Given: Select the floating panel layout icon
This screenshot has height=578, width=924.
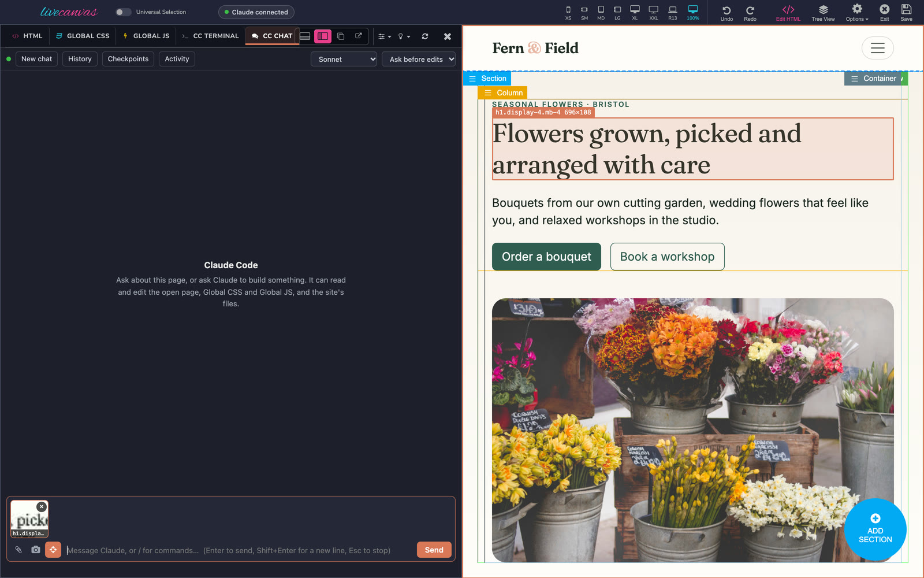Looking at the screenshot, I should (341, 36).
